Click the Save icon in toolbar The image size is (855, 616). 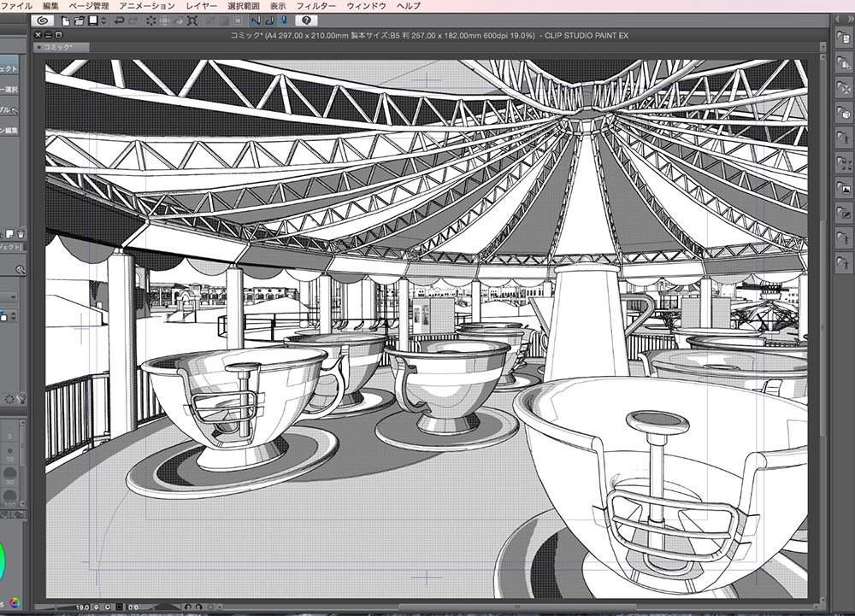93,21
